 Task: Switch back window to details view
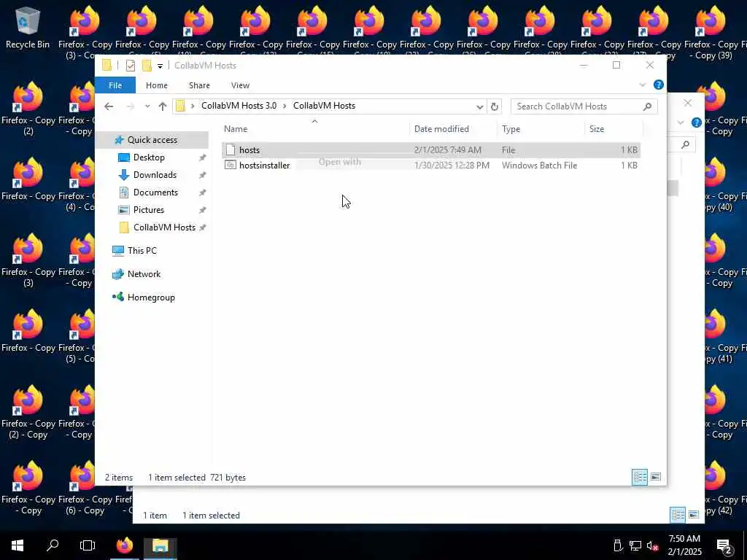tap(678, 515)
